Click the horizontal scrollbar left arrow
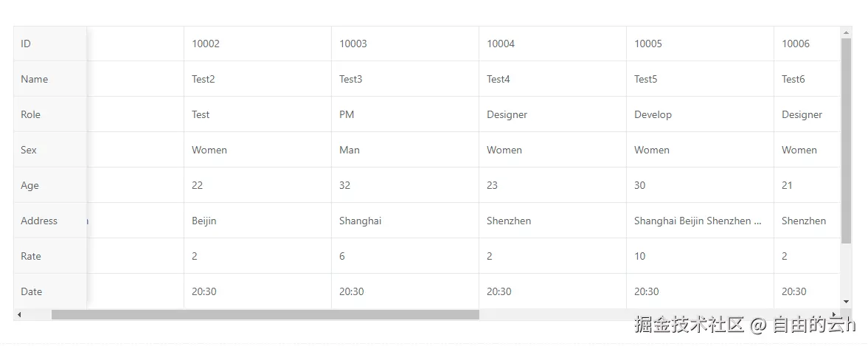Viewport: 868px width, 346px height. point(19,315)
